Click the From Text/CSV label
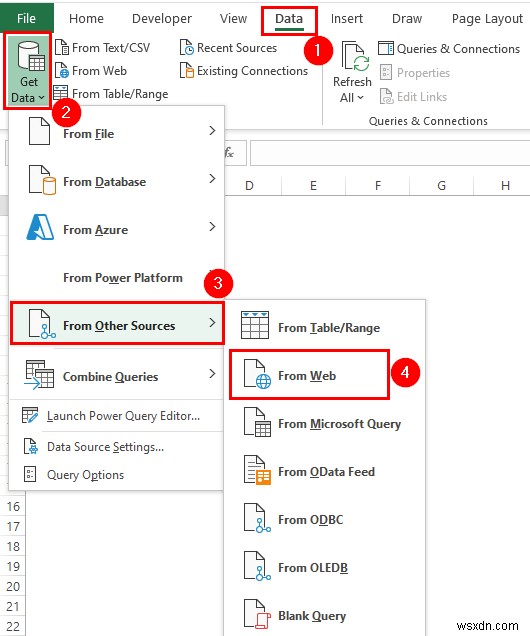This screenshot has height=636, width=530. (x=111, y=48)
